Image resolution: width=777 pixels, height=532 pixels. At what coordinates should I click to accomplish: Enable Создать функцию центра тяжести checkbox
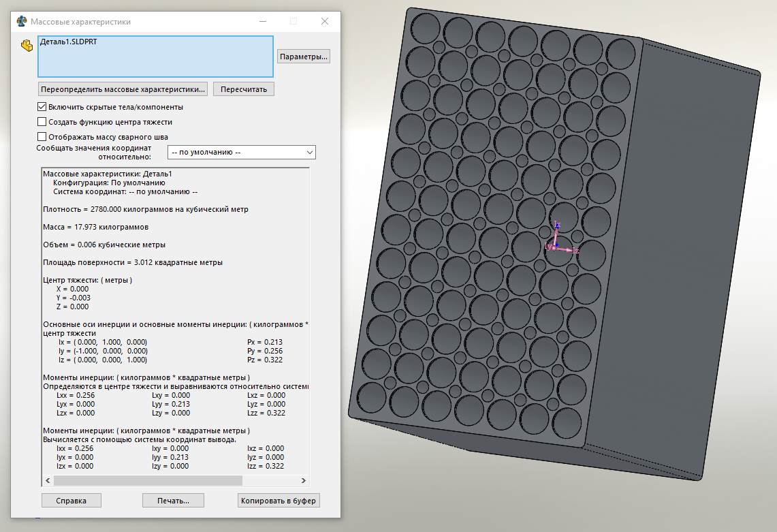coord(42,121)
